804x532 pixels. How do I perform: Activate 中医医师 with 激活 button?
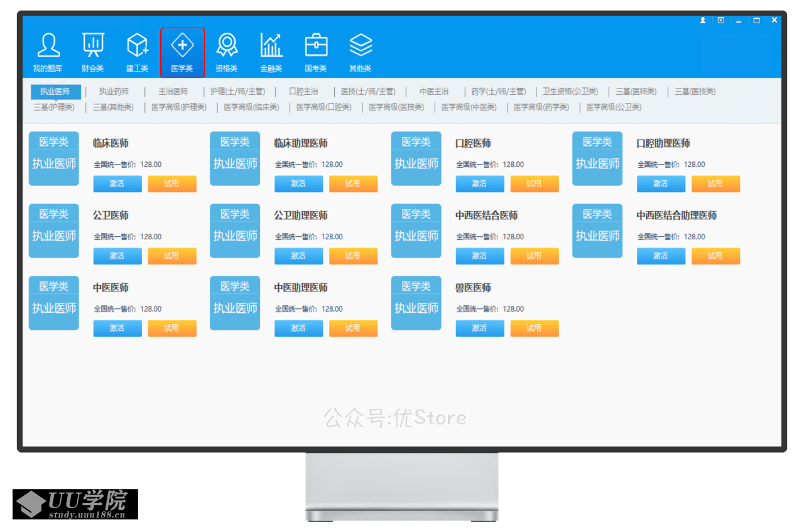click(x=117, y=328)
